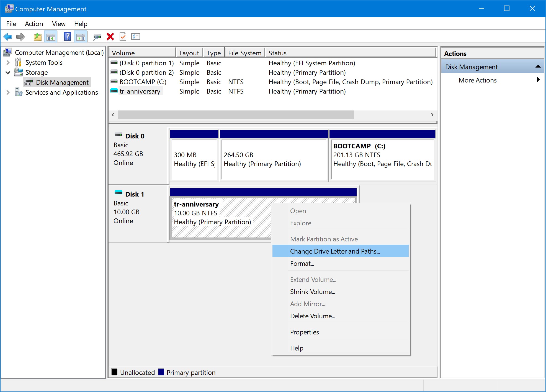This screenshot has width=546, height=392.
Task: Toggle the Show/Hide Action Pane button
Action: [x=81, y=37]
